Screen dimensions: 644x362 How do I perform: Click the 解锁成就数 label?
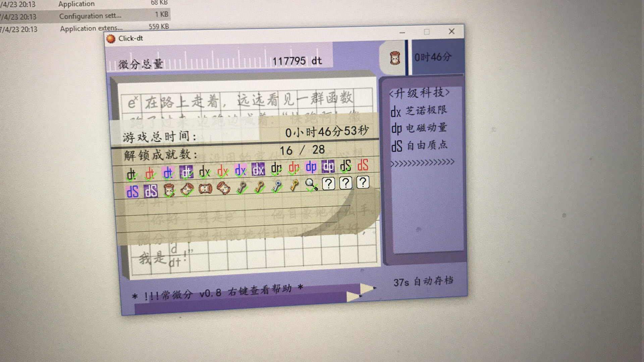[160, 155]
